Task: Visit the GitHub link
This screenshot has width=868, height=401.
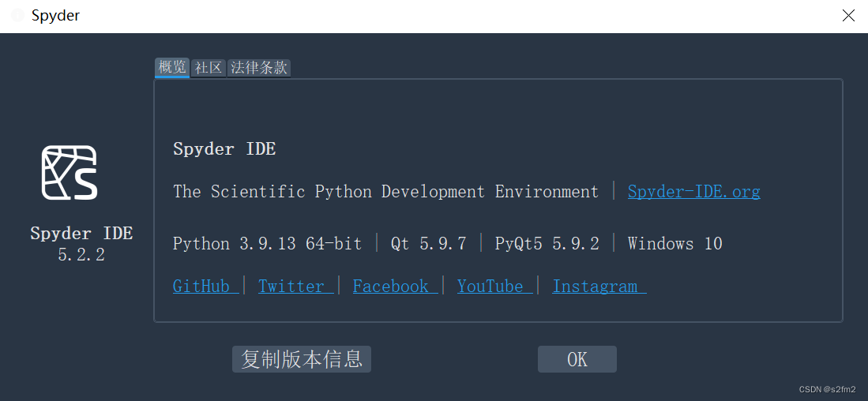Action: pyautogui.click(x=206, y=286)
